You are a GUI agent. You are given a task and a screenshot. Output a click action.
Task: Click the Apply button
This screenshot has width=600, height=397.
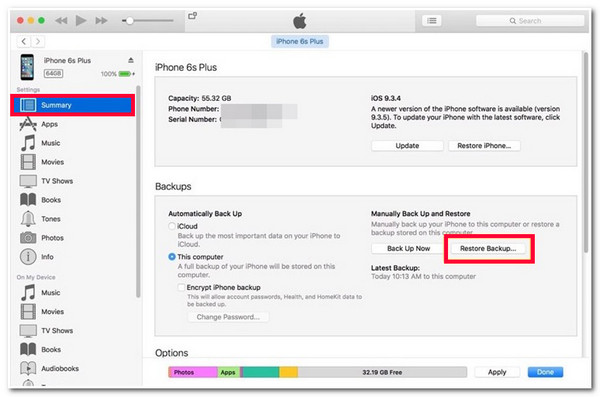pyautogui.click(x=497, y=372)
